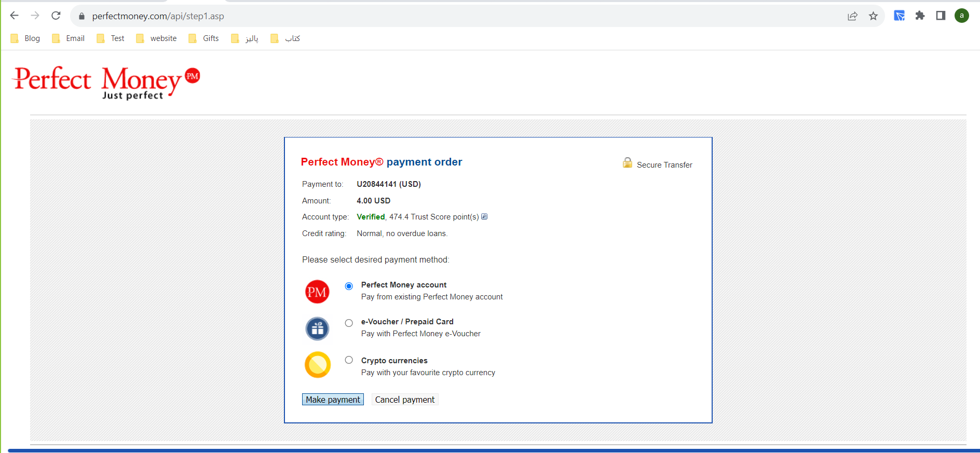Click the Crypto currencies label
Screen dimensions: 980x453
pyautogui.click(x=394, y=361)
